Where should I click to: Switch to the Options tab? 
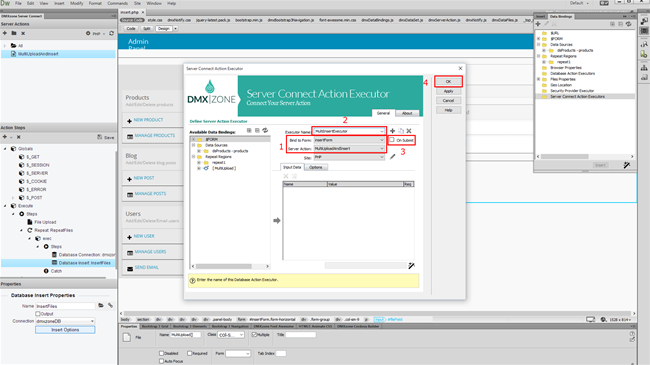(x=316, y=167)
